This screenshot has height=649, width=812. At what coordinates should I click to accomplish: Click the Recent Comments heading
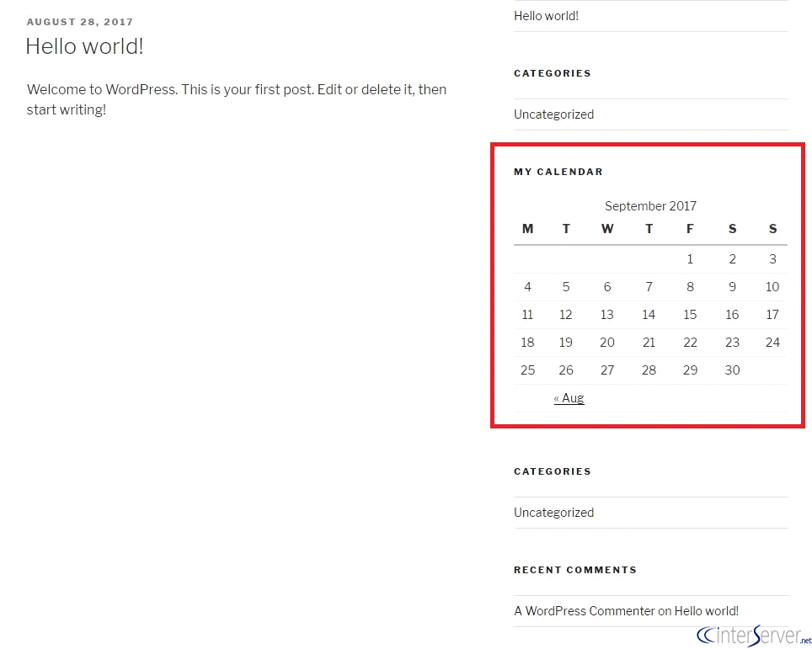point(575,570)
